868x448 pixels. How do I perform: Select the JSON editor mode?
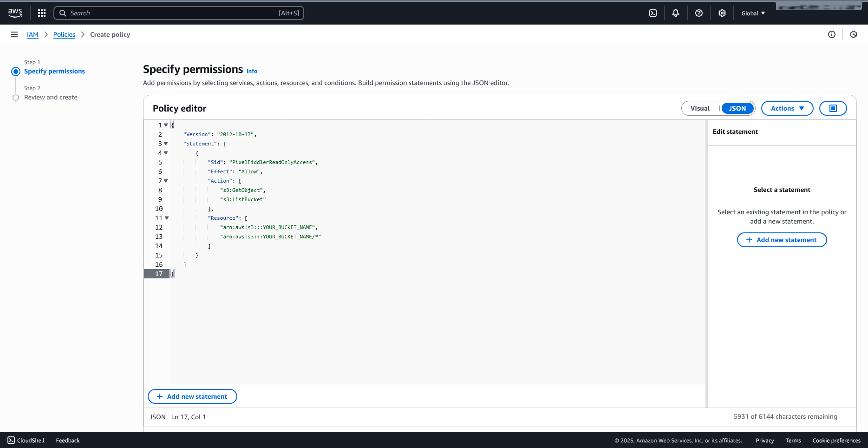pos(737,108)
